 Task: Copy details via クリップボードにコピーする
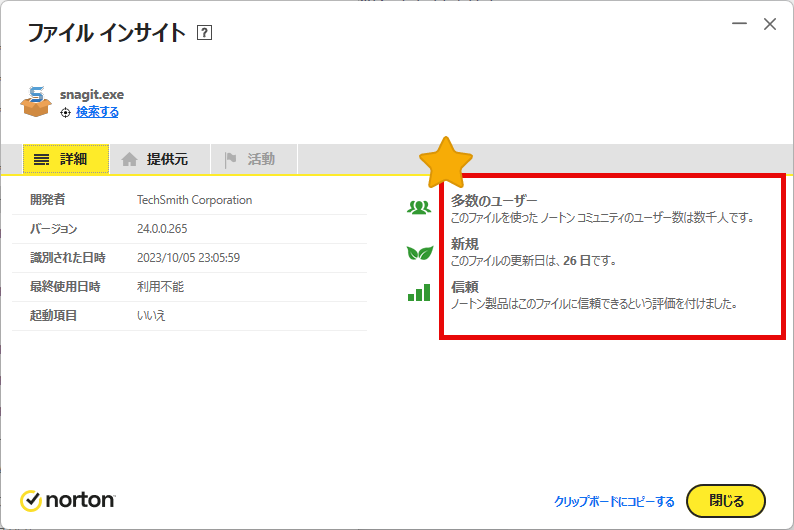point(614,501)
